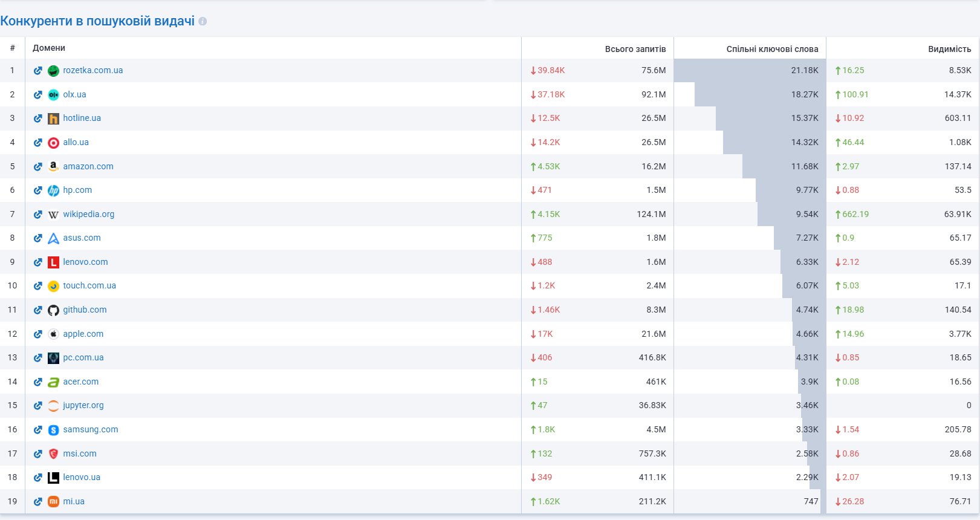Open the apple.com domain link
The height and width of the screenshot is (520, 980).
[83, 334]
